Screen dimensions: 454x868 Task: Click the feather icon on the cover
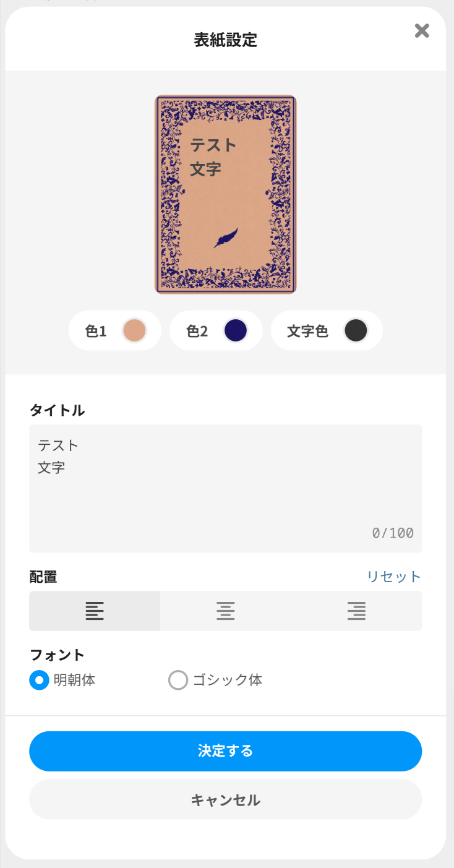(x=226, y=238)
